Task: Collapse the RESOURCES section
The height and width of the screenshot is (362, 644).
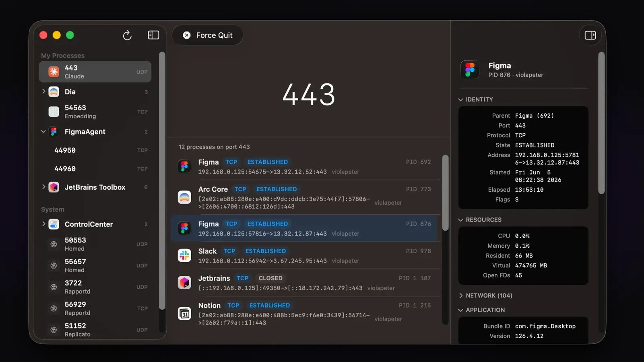Action: 461,220
